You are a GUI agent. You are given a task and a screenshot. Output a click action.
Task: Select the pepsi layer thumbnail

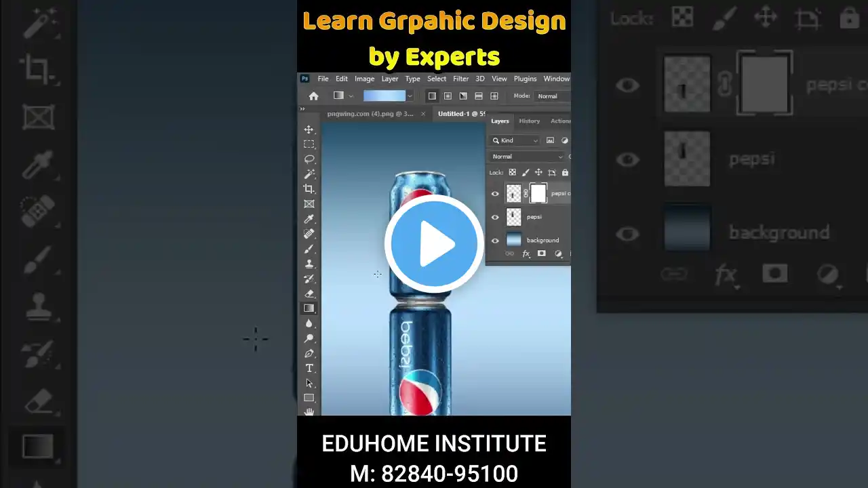[514, 217]
